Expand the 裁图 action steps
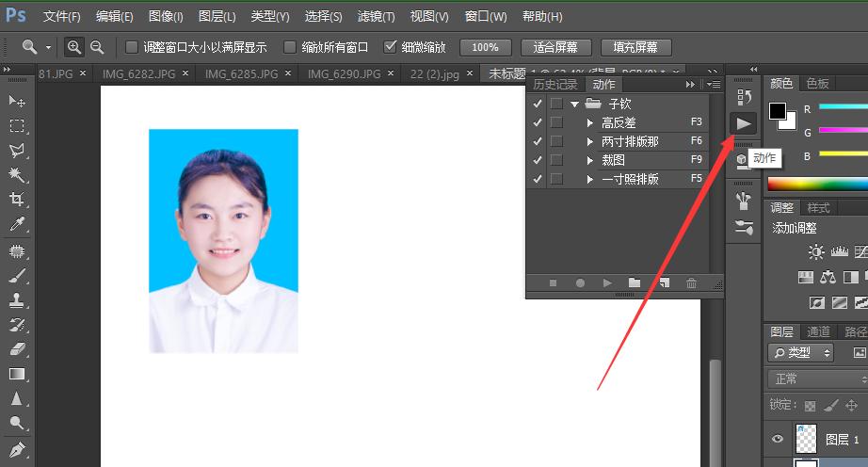This screenshot has height=467, width=868. pos(590,160)
